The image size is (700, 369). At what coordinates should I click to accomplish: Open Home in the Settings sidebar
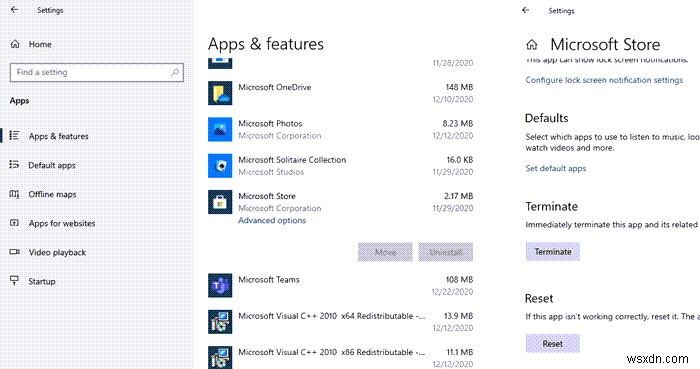[40, 44]
